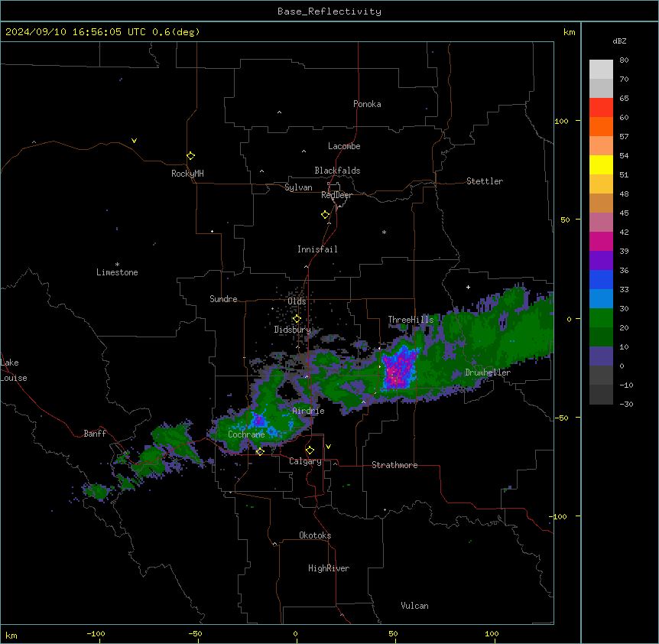
Task: Select the magenta 39-42 dBZ legend swatch
Action: (x=601, y=241)
